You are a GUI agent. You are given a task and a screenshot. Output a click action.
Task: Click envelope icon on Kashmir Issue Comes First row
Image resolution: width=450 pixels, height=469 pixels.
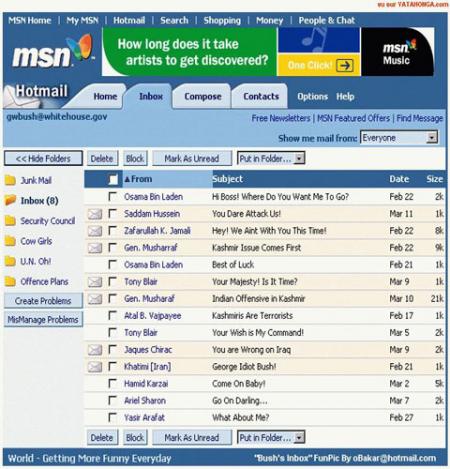click(95, 248)
